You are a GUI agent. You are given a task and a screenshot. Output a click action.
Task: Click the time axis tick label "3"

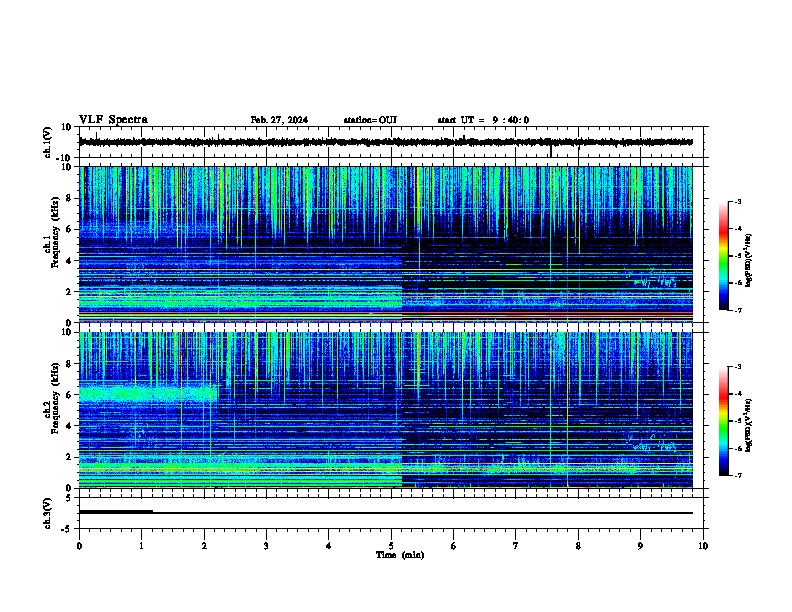pos(266,546)
